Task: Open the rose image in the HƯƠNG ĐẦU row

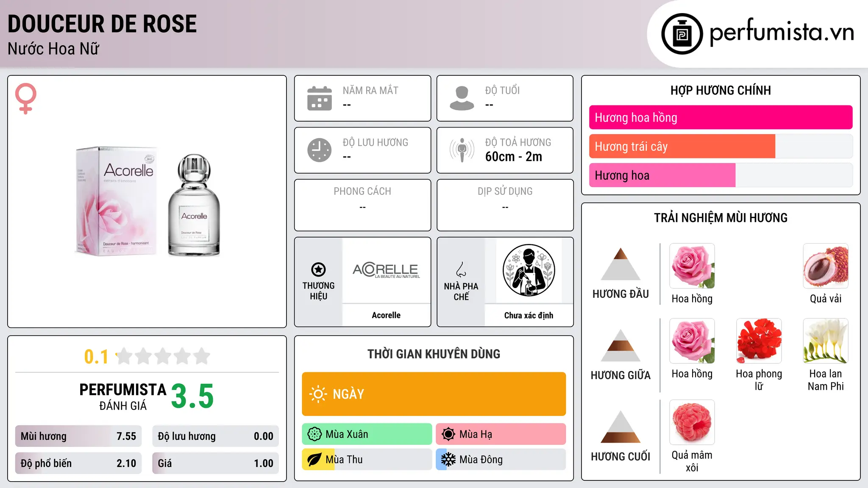Action: coord(692,266)
